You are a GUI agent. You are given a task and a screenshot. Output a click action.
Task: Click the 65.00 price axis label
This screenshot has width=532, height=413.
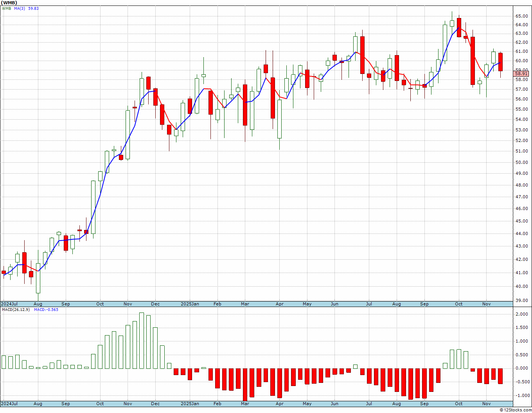coord(521,16)
